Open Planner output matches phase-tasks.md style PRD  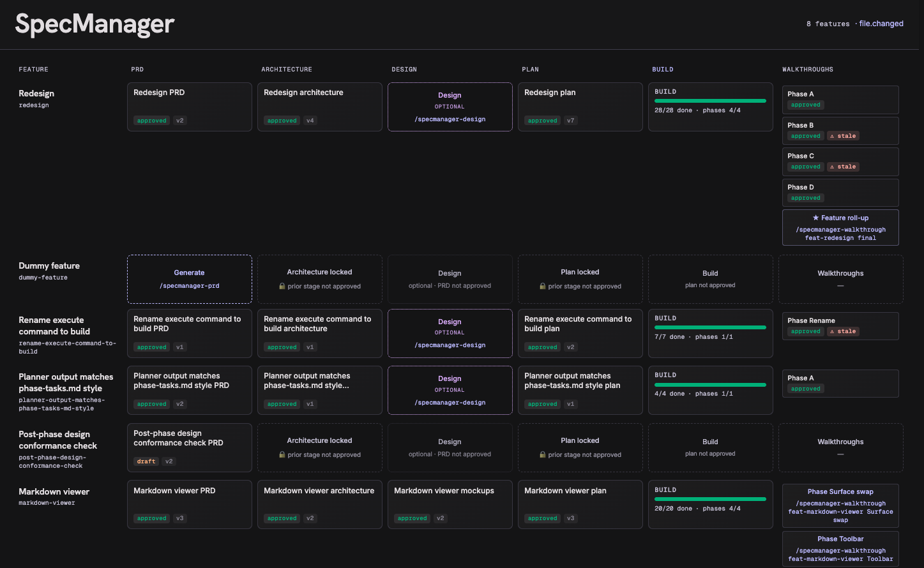coord(190,390)
